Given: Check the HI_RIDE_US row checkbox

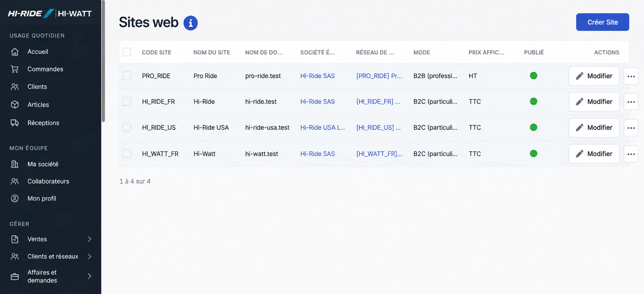Looking at the screenshot, I should pyautogui.click(x=127, y=127).
